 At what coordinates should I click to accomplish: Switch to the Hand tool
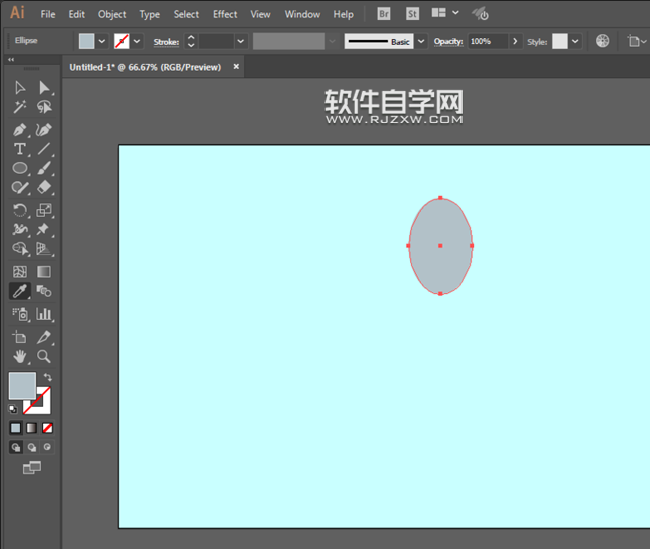pos(19,356)
